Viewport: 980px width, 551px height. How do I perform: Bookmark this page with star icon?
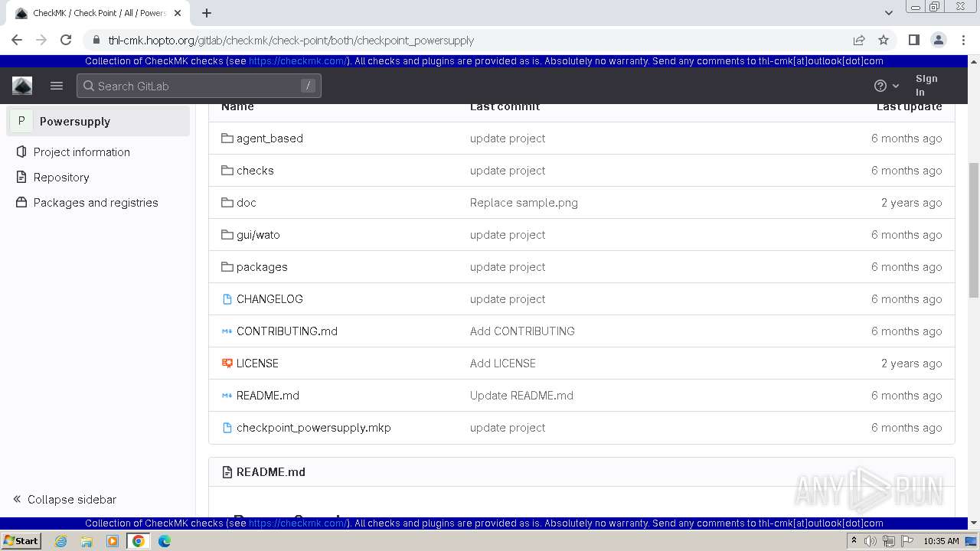[x=884, y=40]
